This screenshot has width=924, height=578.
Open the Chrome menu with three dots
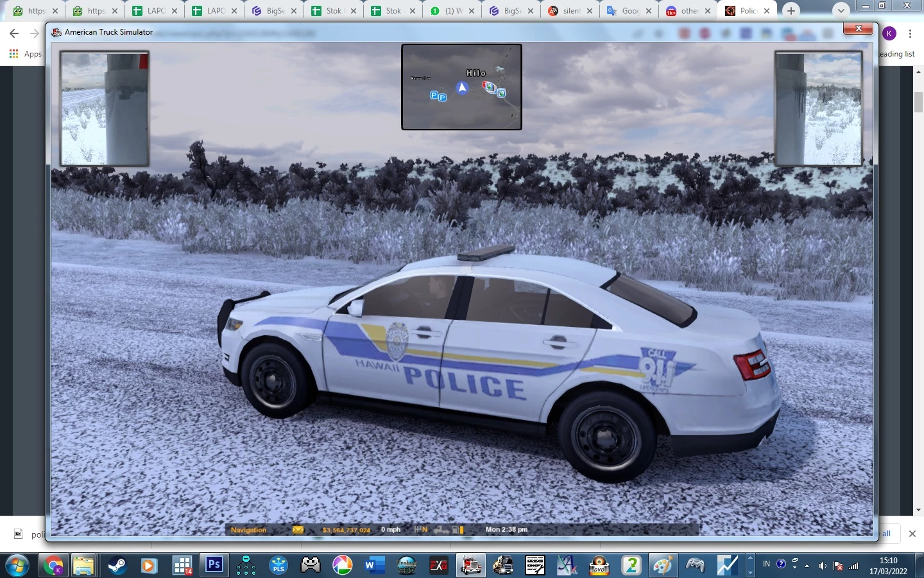(x=911, y=33)
